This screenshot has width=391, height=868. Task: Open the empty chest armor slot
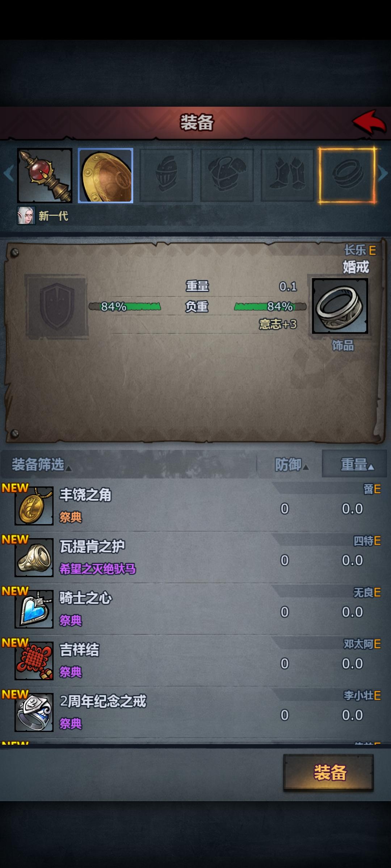coord(227,175)
